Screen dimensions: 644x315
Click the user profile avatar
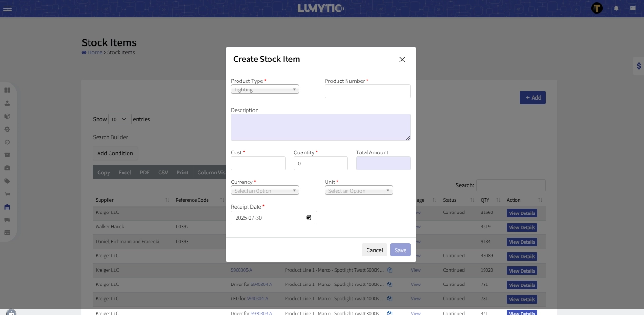tap(596, 8)
